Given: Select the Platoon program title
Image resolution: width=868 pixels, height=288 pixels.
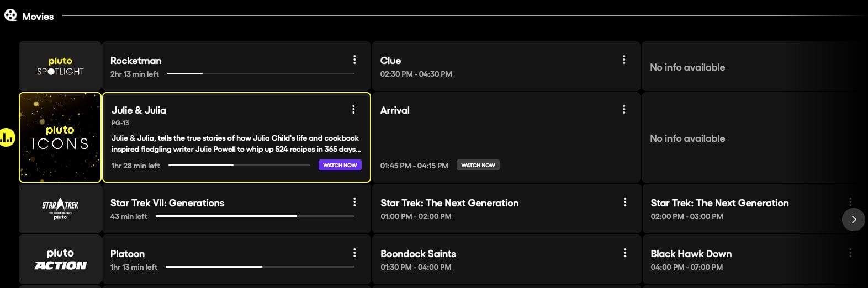Looking at the screenshot, I should click(x=128, y=254).
